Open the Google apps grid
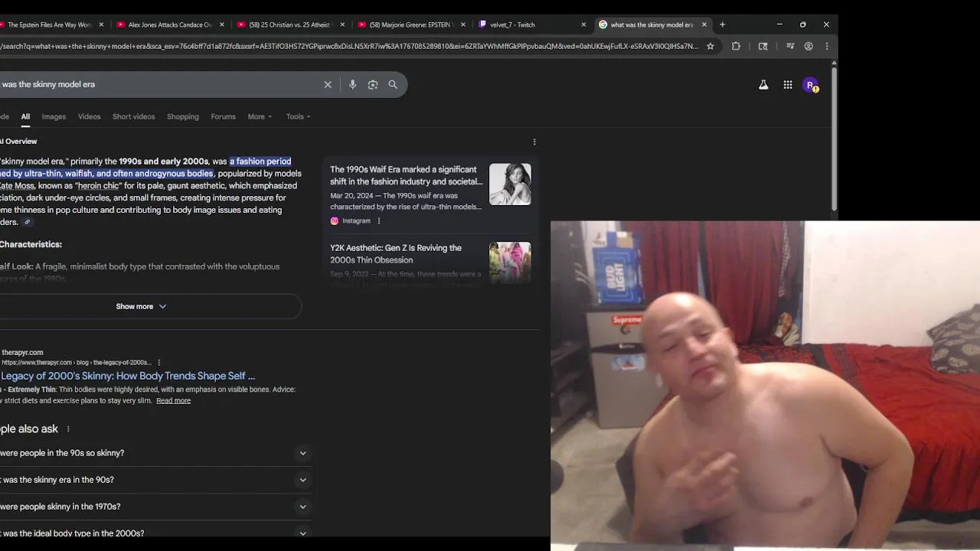The image size is (980, 551). (x=788, y=85)
